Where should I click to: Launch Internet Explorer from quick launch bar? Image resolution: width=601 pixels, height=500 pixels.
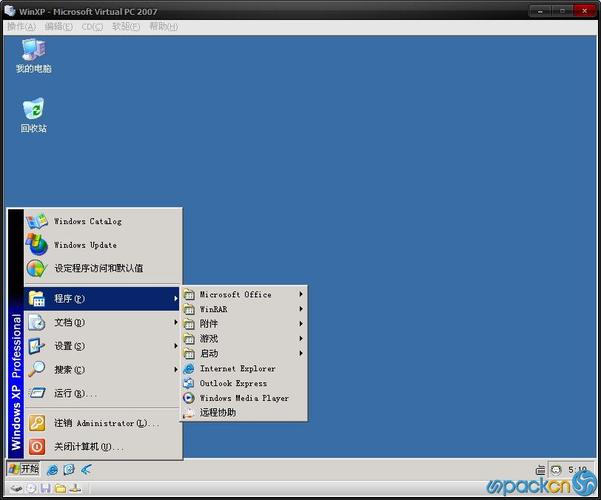[x=53, y=469]
